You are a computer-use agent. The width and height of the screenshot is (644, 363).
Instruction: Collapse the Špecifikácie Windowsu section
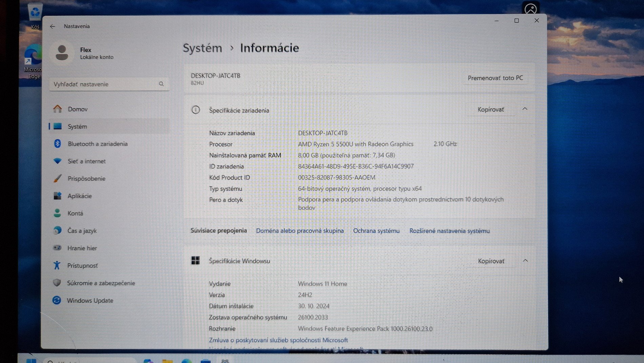click(x=525, y=261)
